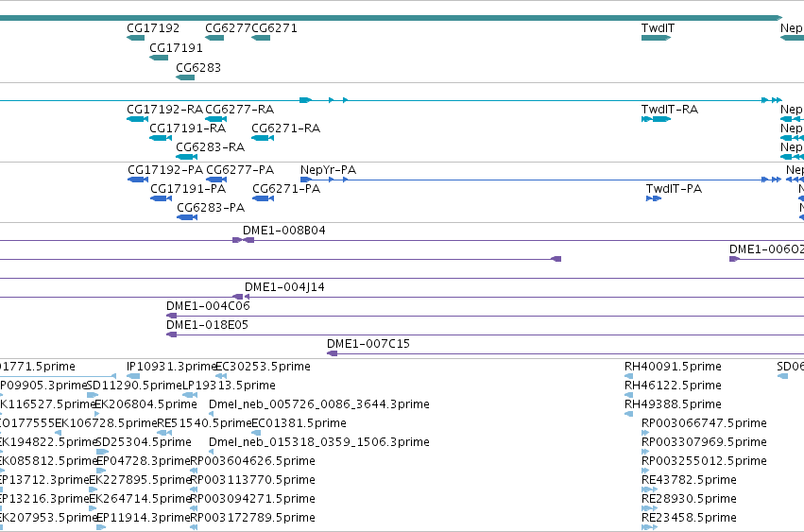
Task: Select the CG17192 gene glyph
Action: coord(135,38)
